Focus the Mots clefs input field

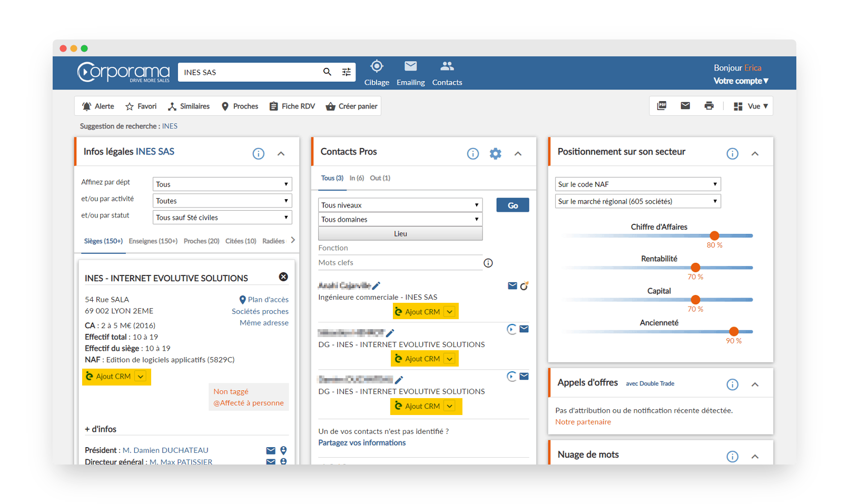pos(400,263)
